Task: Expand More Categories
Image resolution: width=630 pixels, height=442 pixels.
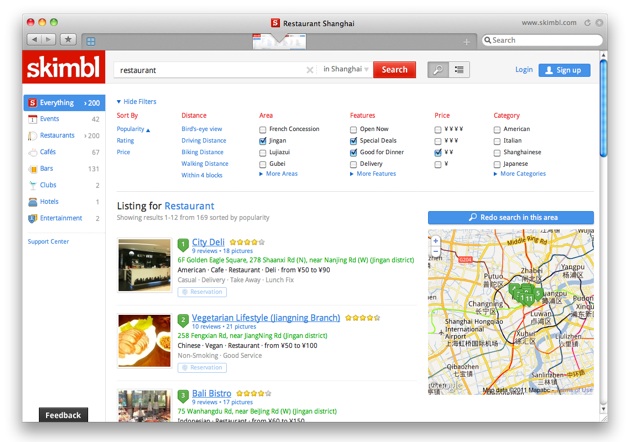Action: [x=520, y=174]
